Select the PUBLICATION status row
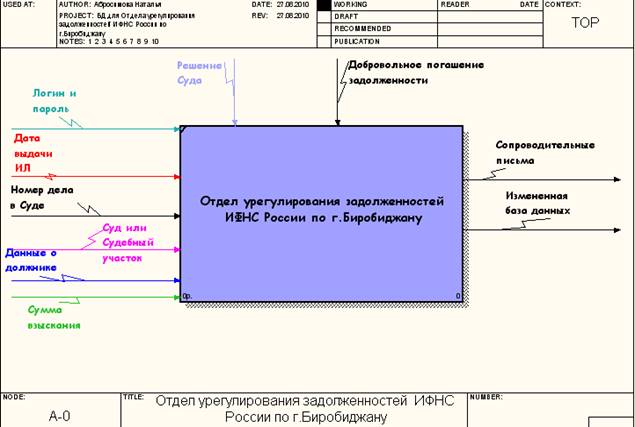The height and width of the screenshot is (427, 635). tap(371, 41)
